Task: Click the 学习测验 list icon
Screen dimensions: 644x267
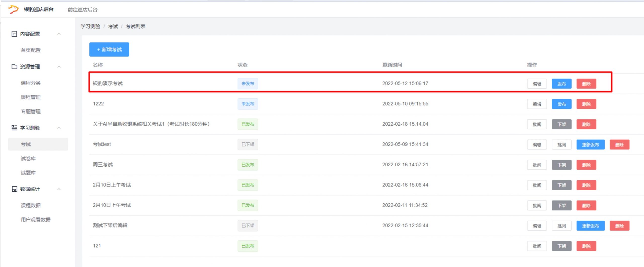Action: point(14,128)
